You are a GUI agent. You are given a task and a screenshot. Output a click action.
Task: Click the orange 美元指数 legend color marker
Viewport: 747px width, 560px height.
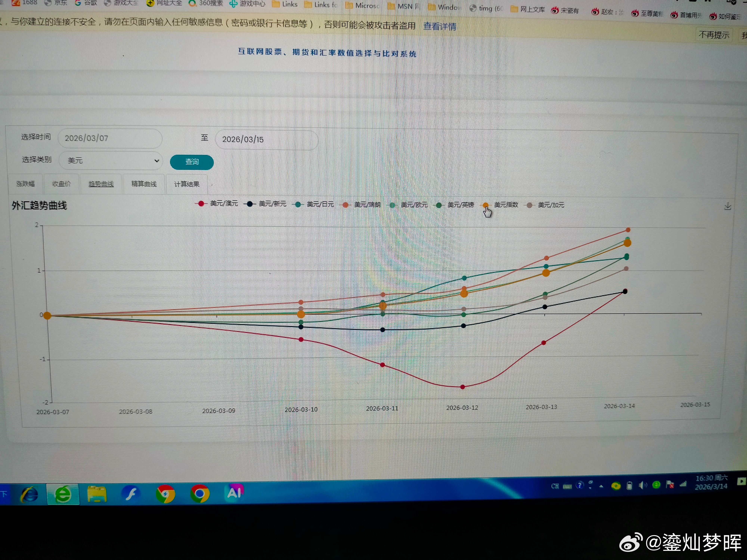pos(485,205)
